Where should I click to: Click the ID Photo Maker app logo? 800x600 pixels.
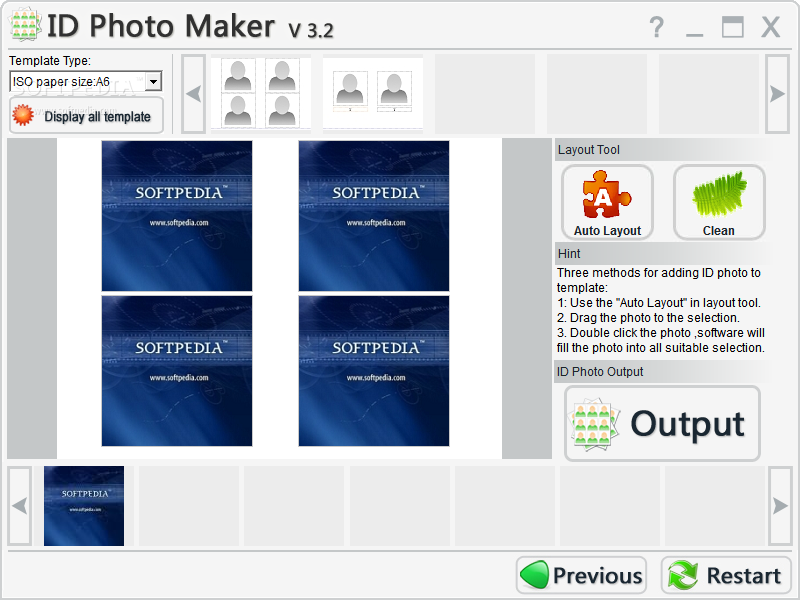25,24
